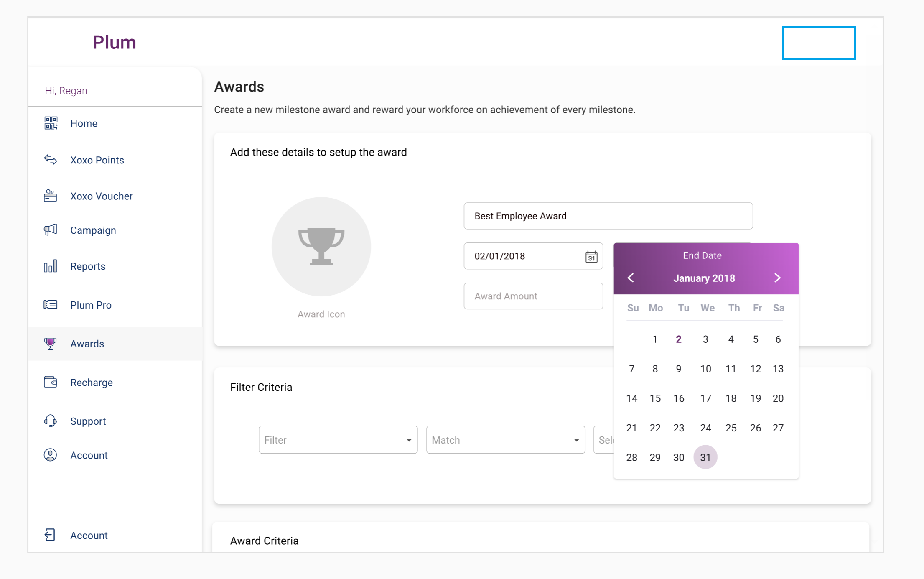Click the Support headset icon

point(51,421)
